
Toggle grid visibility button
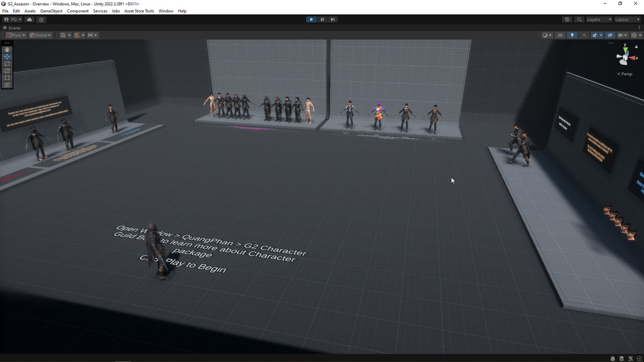click(x=63, y=35)
